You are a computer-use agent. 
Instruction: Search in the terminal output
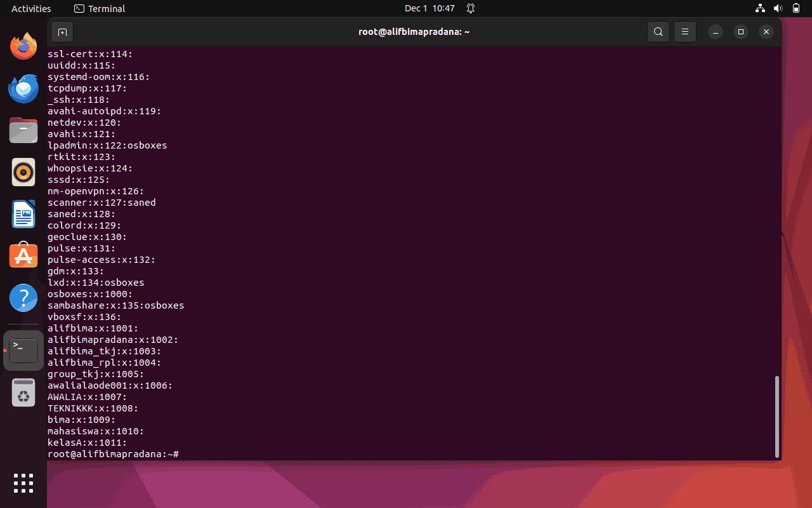point(658,32)
